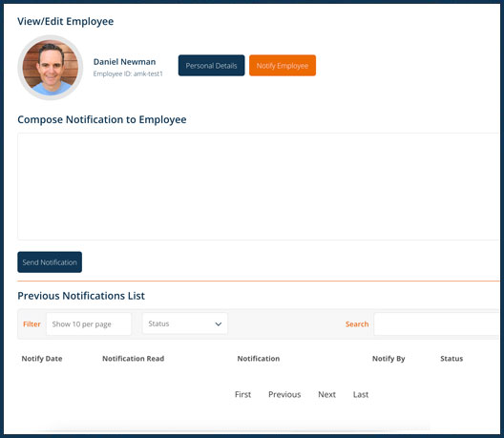The image size is (504, 438).
Task: Click the Notify By column header
Action: pos(388,359)
